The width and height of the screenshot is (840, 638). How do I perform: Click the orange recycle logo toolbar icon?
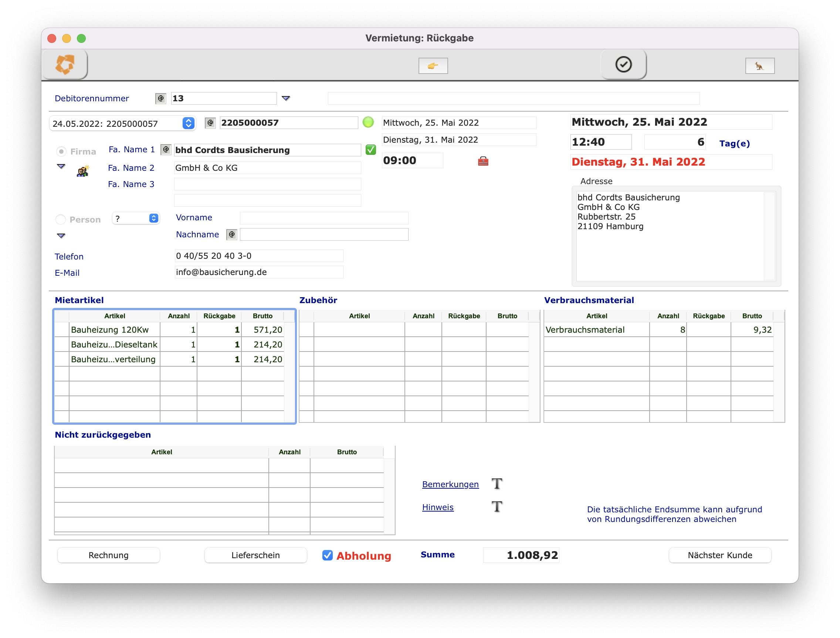pos(65,64)
